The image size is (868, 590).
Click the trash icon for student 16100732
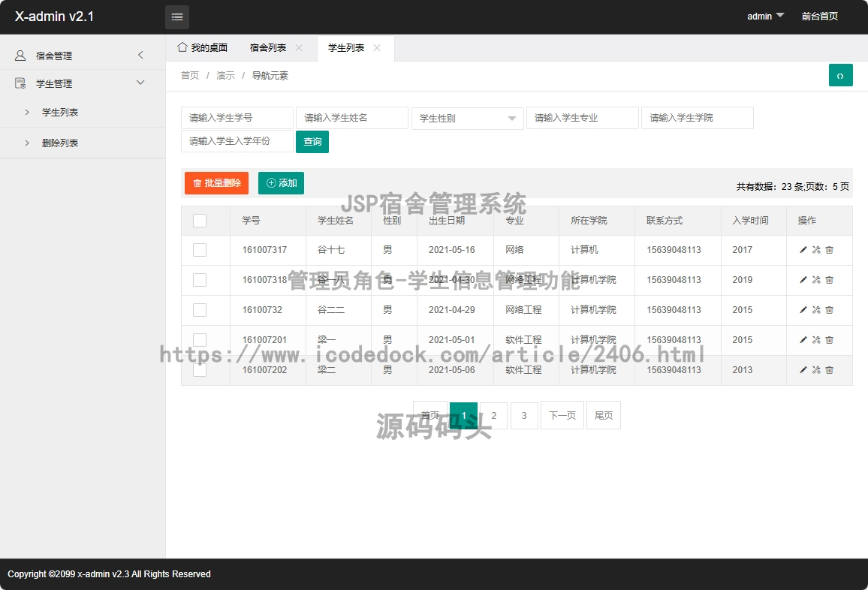coord(829,309)
